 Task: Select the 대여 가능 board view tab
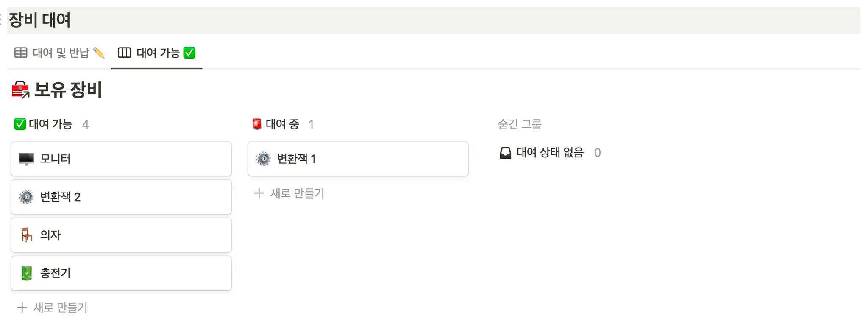click(x=157, y=53)
